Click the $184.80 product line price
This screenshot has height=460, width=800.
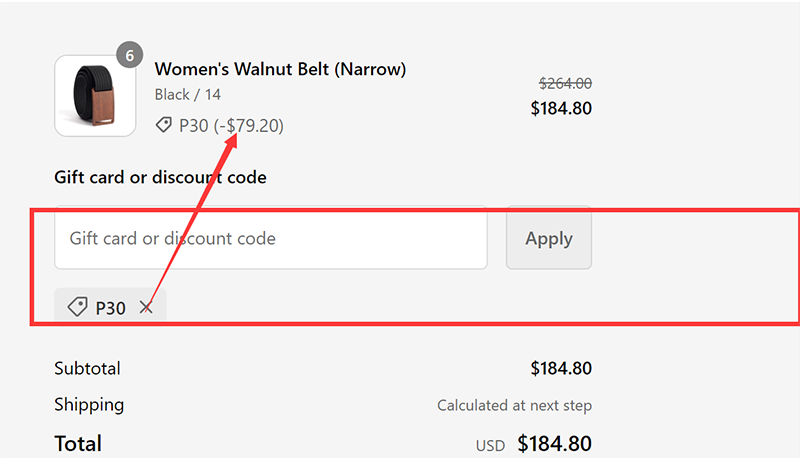561,107
